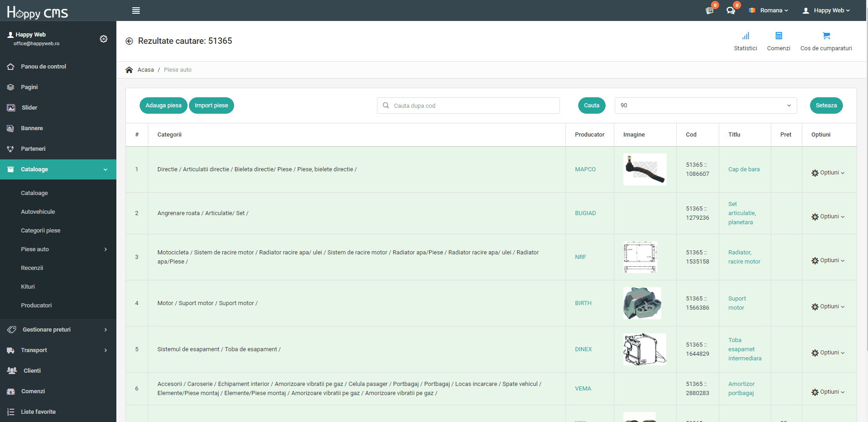Click the Adauga piesa button
868x422 pixels.
click(163, 105)
